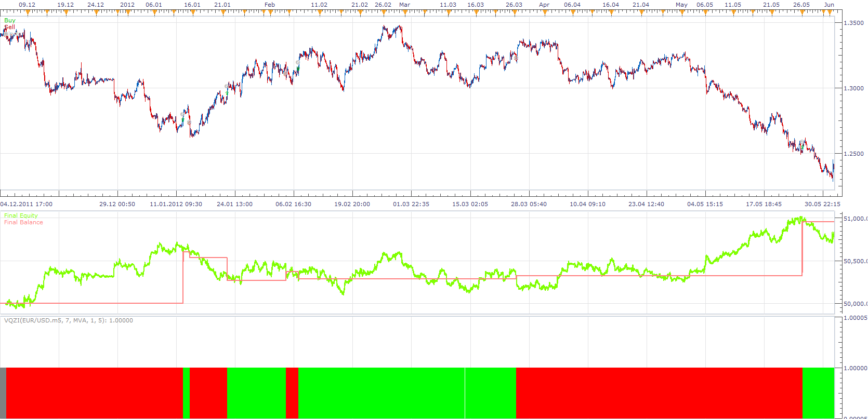Click the 50,500 equity axis label
868x419 pixels.
[x=856, y=261]
